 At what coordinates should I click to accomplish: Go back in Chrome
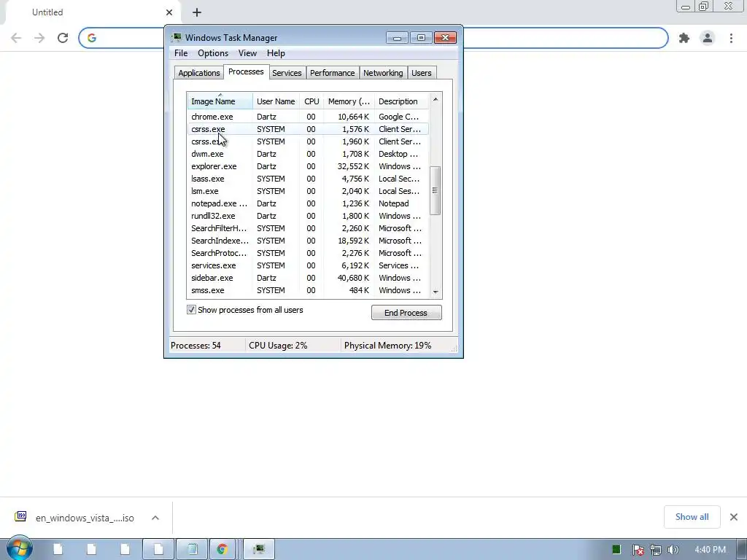16,38
